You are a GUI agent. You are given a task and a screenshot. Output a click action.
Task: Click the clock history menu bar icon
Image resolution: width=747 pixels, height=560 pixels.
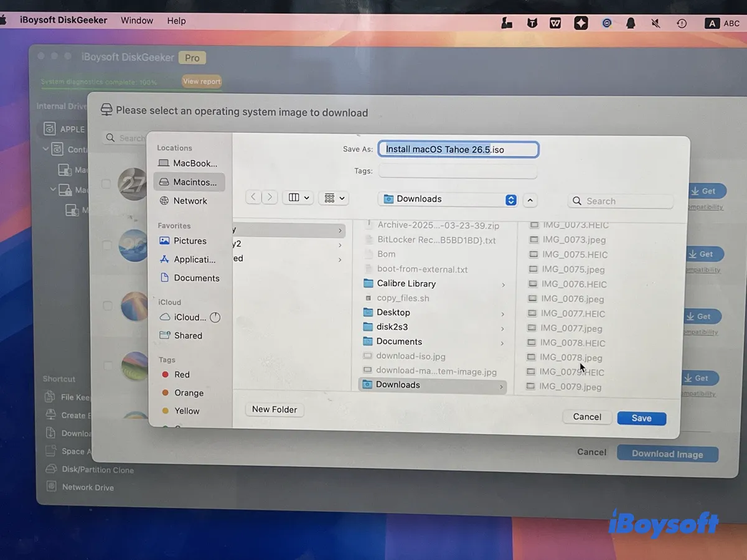pos(682,23)
